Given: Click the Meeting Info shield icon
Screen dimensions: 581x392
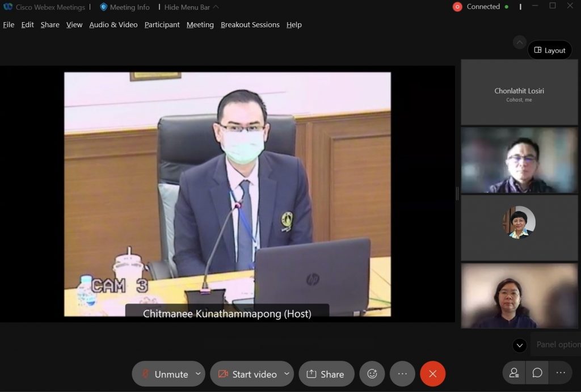Looking at the screenshot, I should point(104,7).
